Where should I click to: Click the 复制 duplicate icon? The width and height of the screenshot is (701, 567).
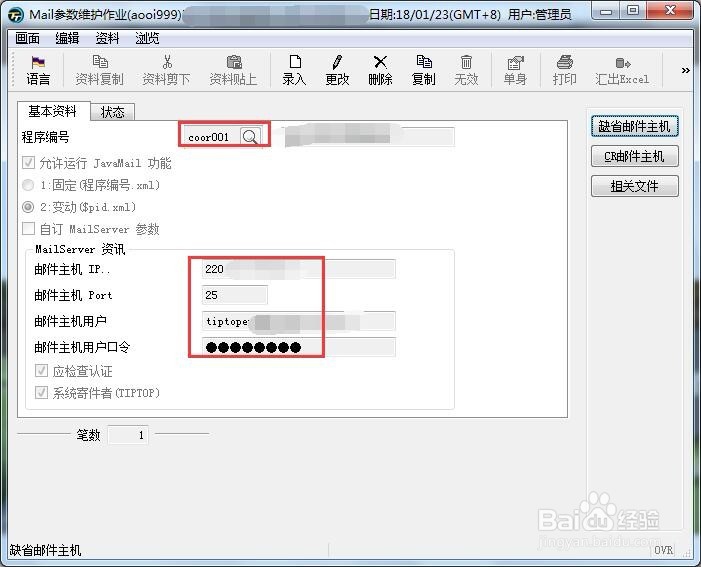pyautogui.click(x=423, y=70)
